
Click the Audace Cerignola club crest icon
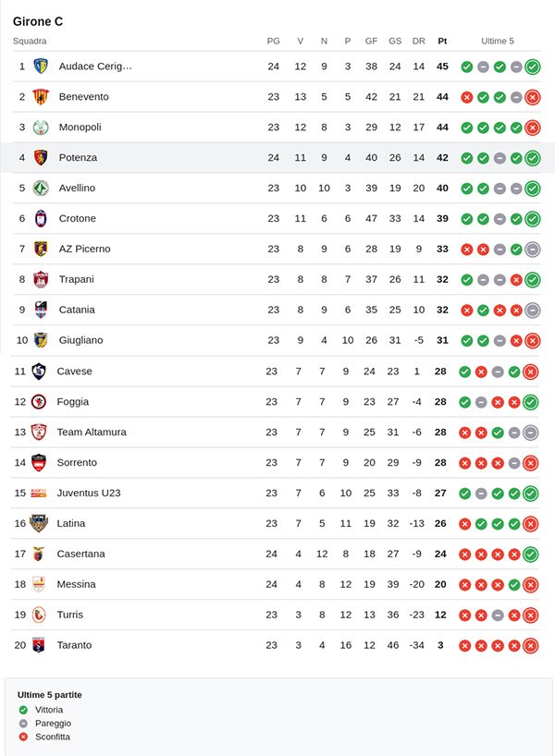(x=40, y=67)
